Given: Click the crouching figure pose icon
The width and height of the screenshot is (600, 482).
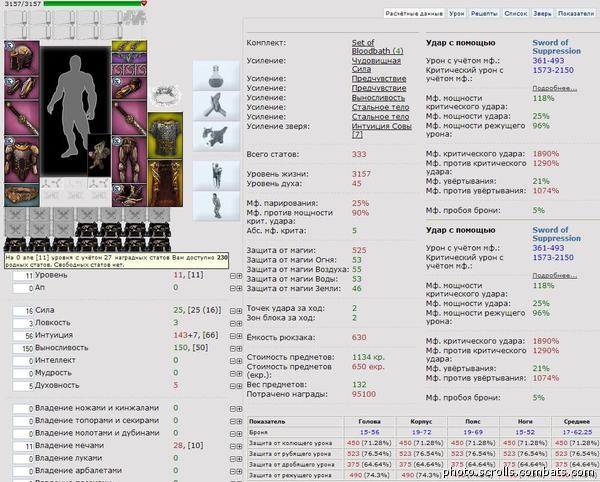Looking at the screenshot, I should click(x=216, y=206).
